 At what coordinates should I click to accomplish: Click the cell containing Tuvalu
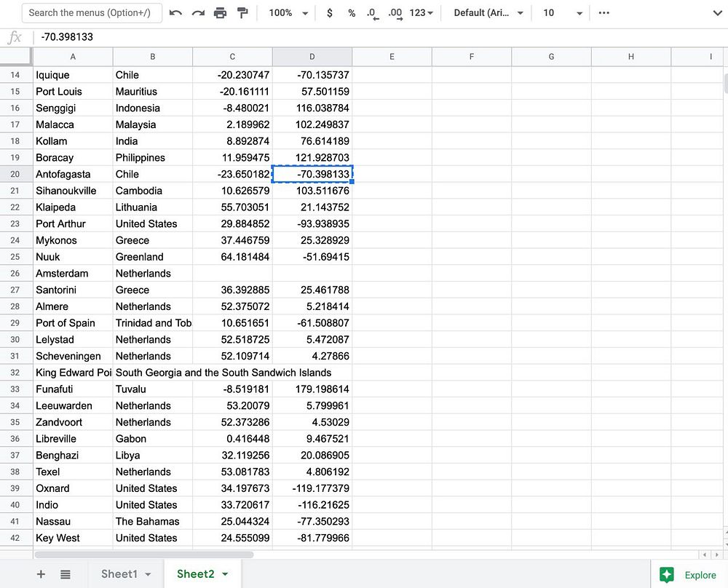pyautogui.click(x=153, y=389)
